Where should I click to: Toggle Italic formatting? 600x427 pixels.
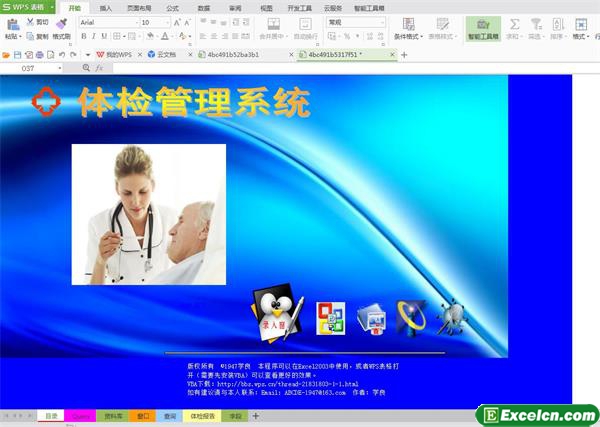click(x=94, y=36)
